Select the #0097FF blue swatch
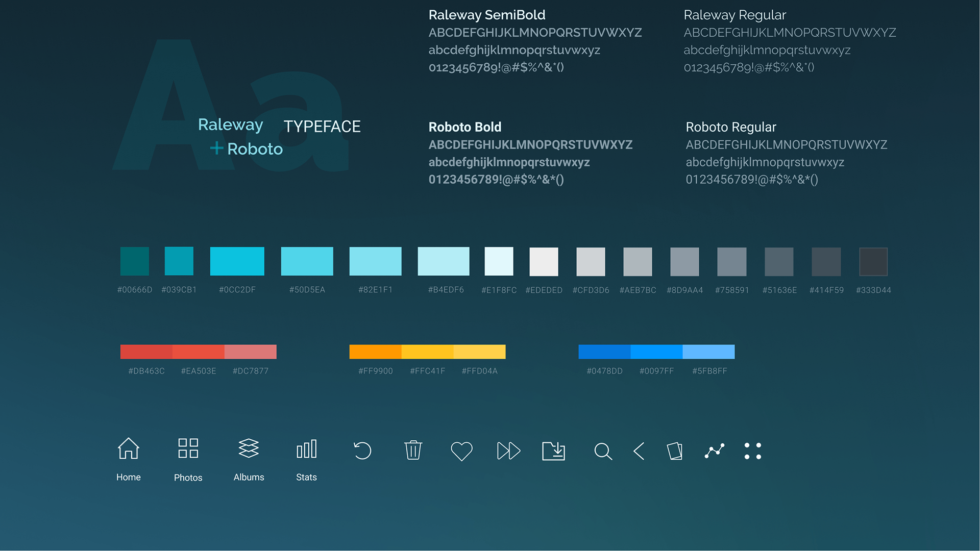 [657, 352]
